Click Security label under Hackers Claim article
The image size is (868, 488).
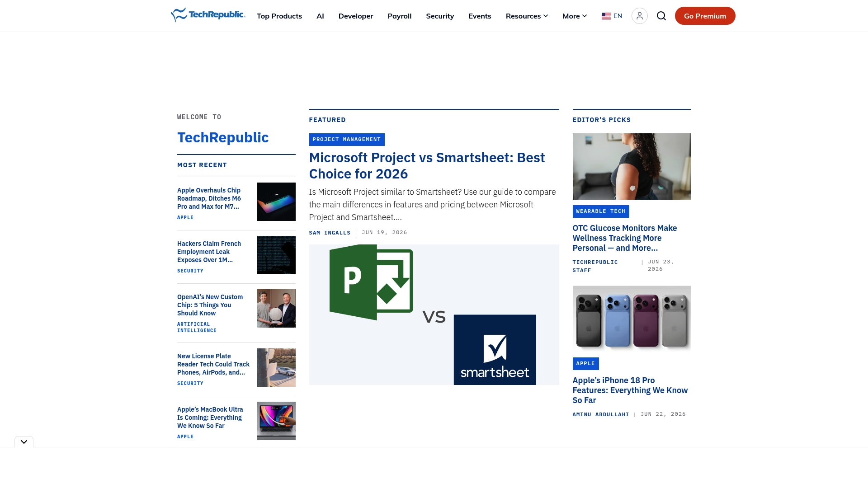[x=190, y=271]
